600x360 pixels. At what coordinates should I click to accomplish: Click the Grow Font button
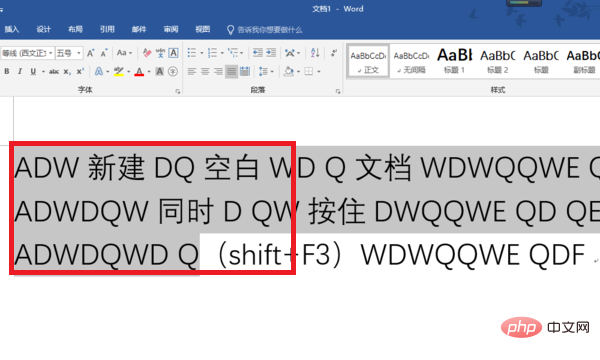tap(91, 53)
